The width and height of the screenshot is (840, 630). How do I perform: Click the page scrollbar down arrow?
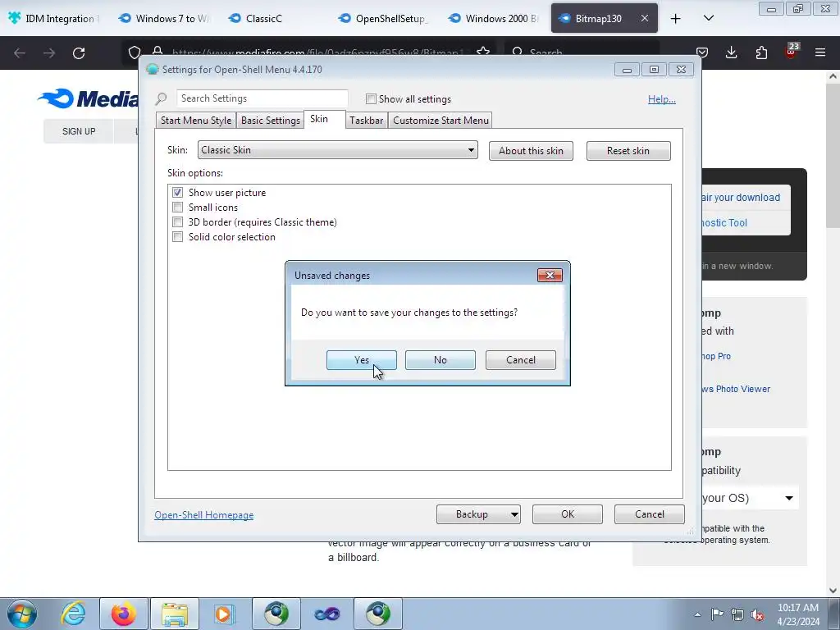[833, 591]
